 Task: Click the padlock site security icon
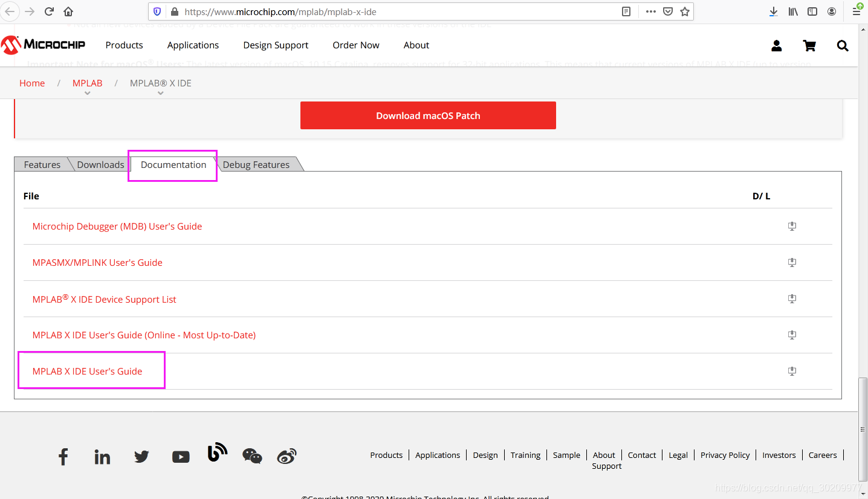click(175, 11)
